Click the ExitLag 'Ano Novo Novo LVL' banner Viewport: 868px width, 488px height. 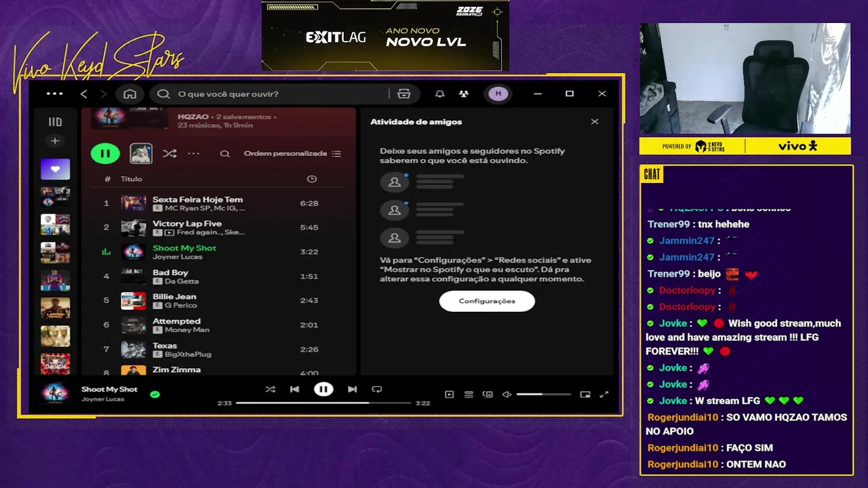point(385,36)
